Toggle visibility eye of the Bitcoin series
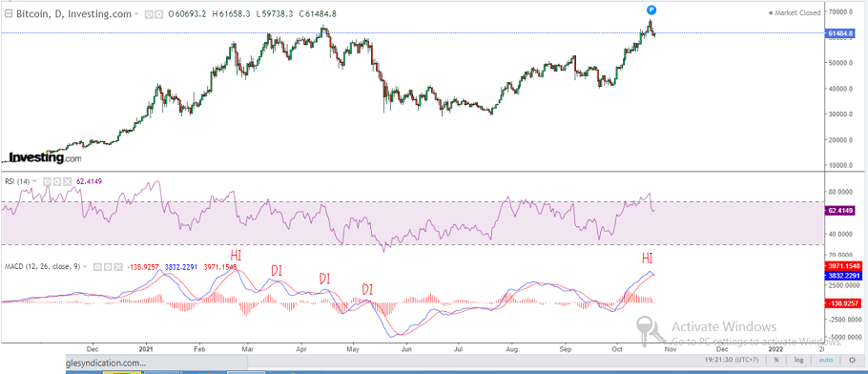 pos(149,13)
